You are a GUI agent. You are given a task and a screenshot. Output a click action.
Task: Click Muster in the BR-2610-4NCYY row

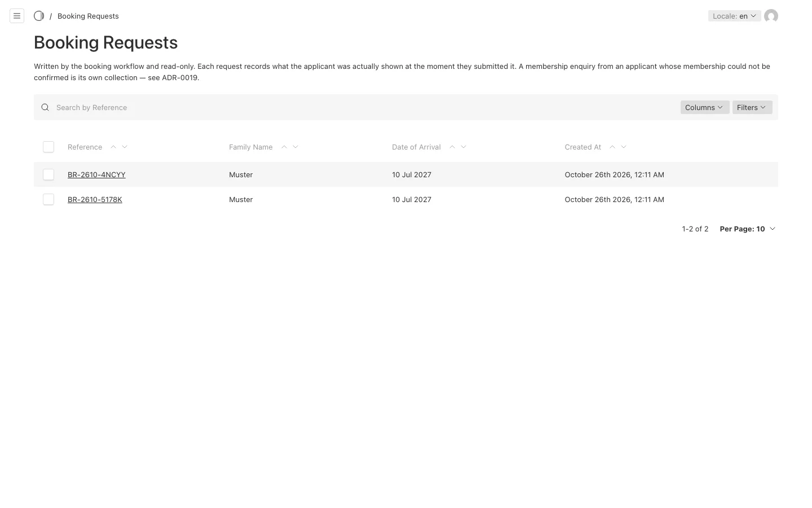click(241, 174)
